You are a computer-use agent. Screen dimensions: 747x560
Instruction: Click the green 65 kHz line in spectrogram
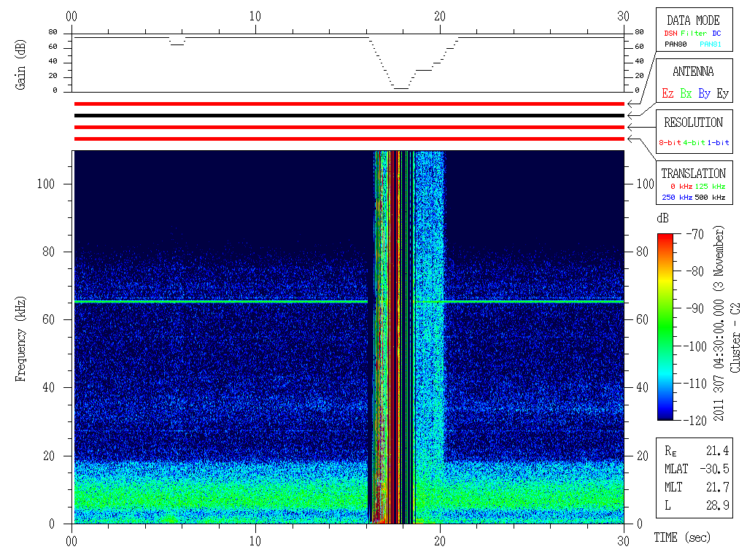pos(219,301)
